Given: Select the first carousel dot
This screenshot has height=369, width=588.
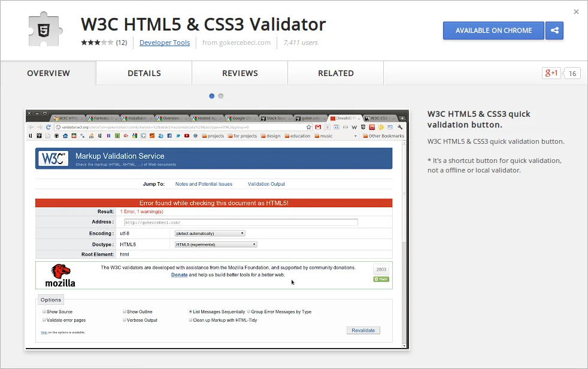Looking at the screenshot, I should [x=211, y=96].
